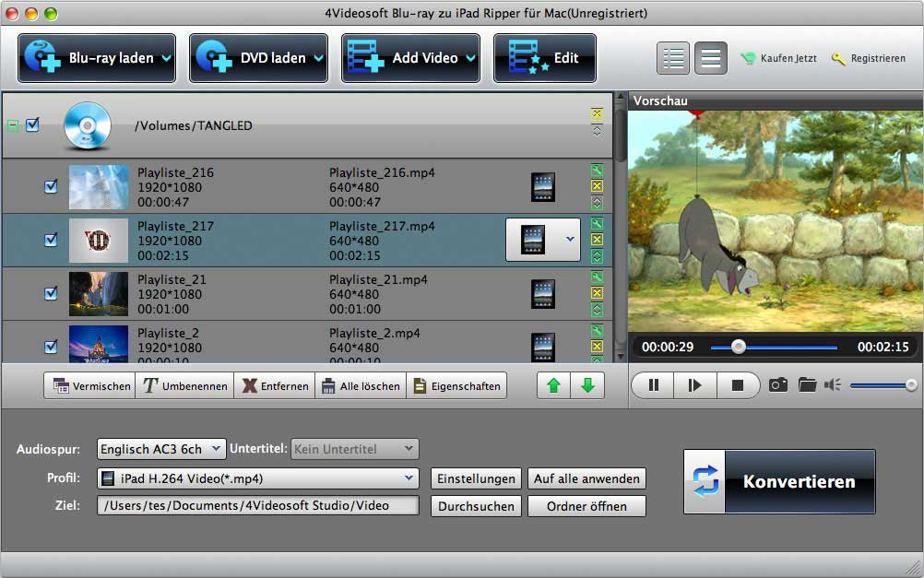Image resolution: width=924 pixels, height=578 pixels.
Task: Collapse the /Volumes/TANGLED tree node
Action: (x=13, y=125)
